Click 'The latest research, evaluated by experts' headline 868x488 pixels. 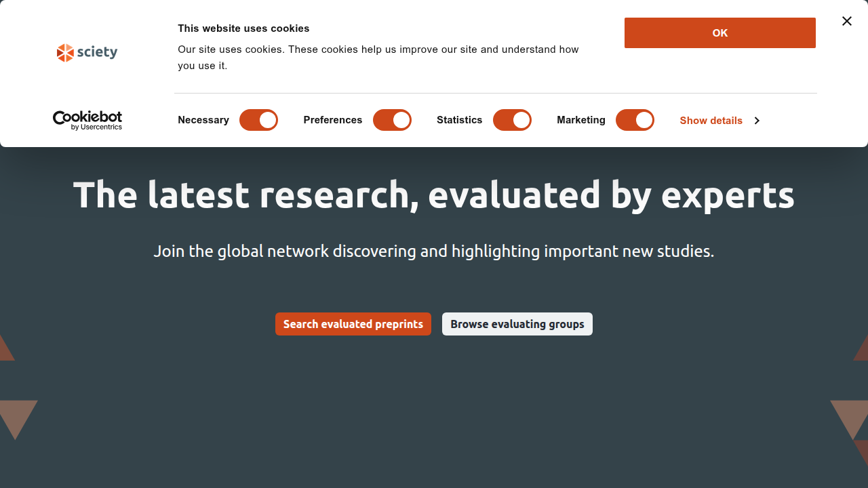tap(434, 195)
